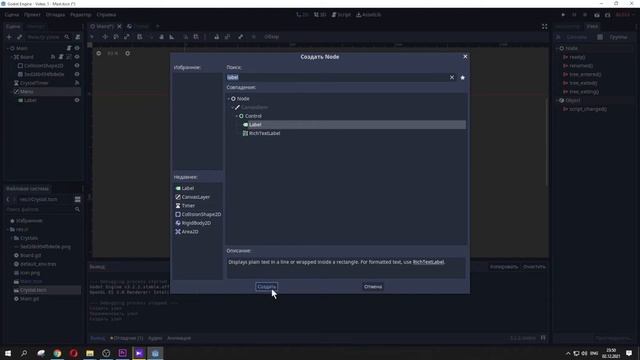Toggle visibility of CollisionShape2D node
Viewport: 640px width, 360px height.
77,66
